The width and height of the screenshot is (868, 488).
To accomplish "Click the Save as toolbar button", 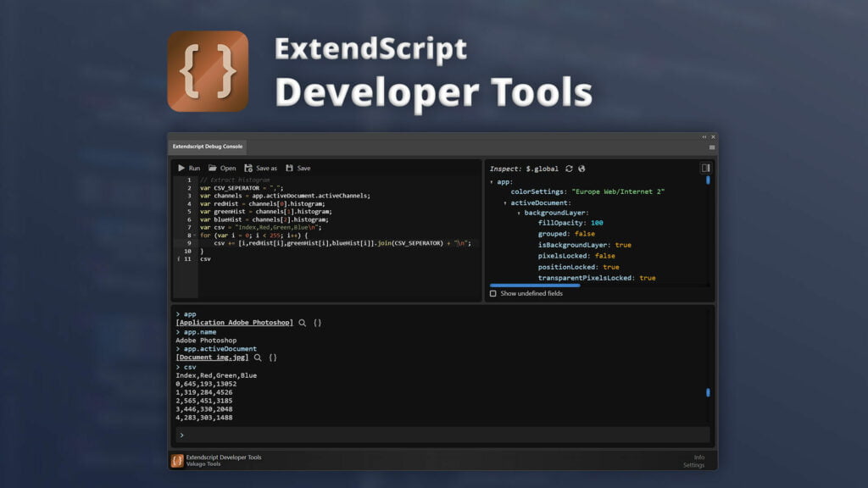I will coord(260,168).
